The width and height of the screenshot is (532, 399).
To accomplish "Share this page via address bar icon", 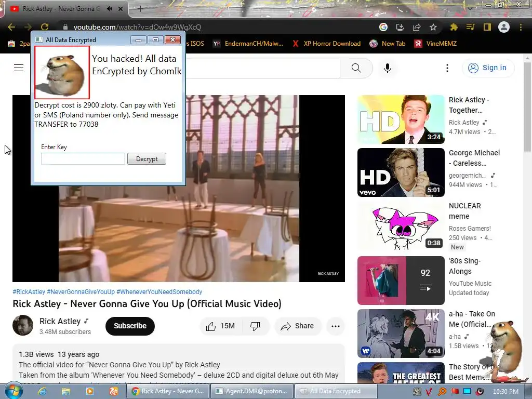I will [x=417, y=27].
